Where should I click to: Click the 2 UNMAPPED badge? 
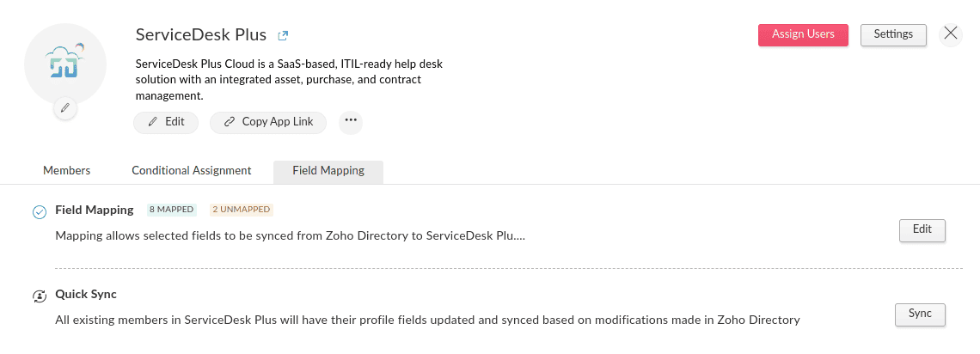[x=242, y=210]
